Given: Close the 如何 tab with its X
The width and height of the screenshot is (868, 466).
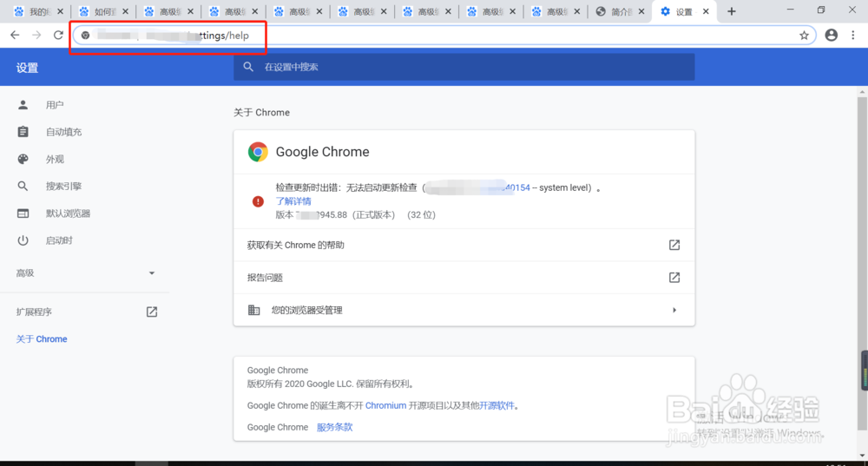Looking at the screenshot, I should pyautogui.click(x=125, y=11).
